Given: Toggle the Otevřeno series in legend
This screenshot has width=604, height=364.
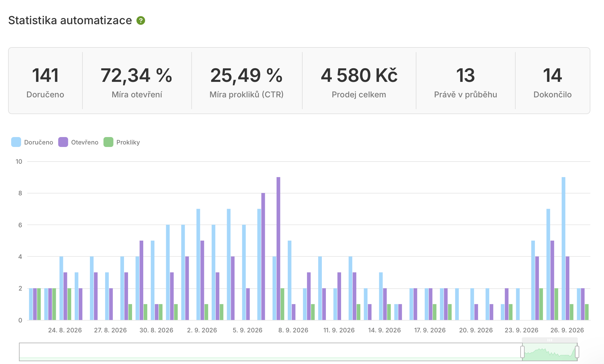Looking at the screenshot, I should 78,142.
